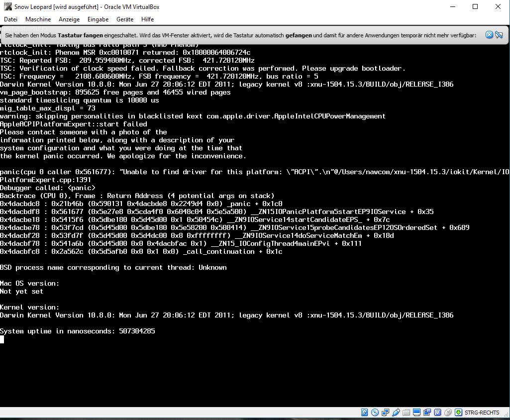Open the Datei menu
Image resolution: width=510 pixels, height=420 pixels.
(x=10, y=19)
